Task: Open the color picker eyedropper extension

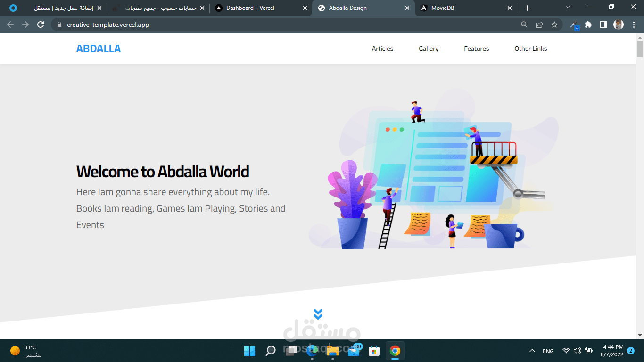Action: (574, 25)
